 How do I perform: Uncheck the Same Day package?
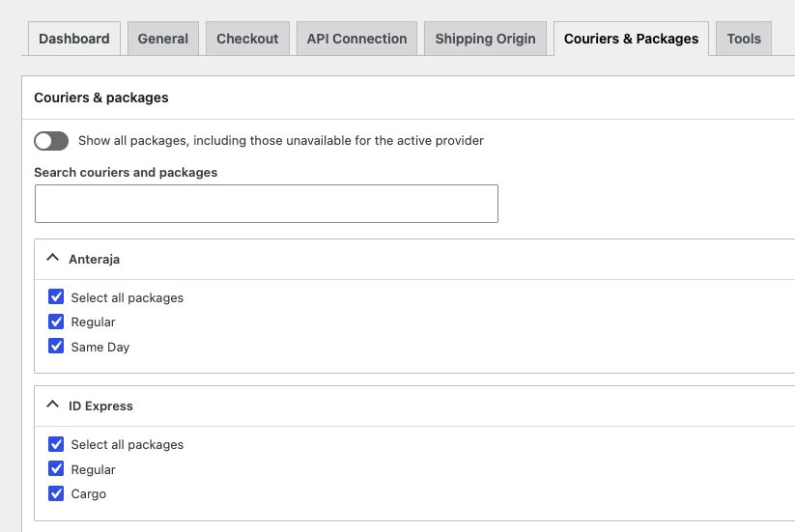[56, 347]
